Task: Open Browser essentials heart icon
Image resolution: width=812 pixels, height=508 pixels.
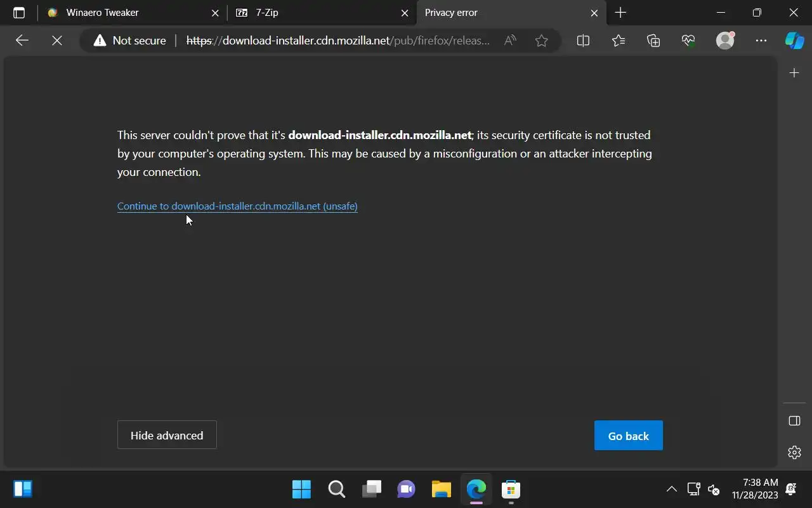Action: pos(689,41)
